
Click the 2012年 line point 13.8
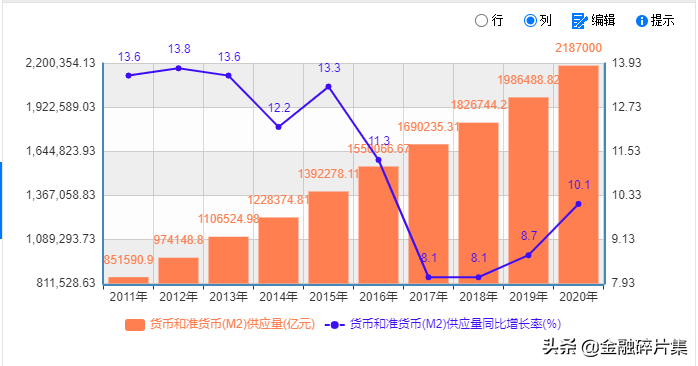[179, 68]
